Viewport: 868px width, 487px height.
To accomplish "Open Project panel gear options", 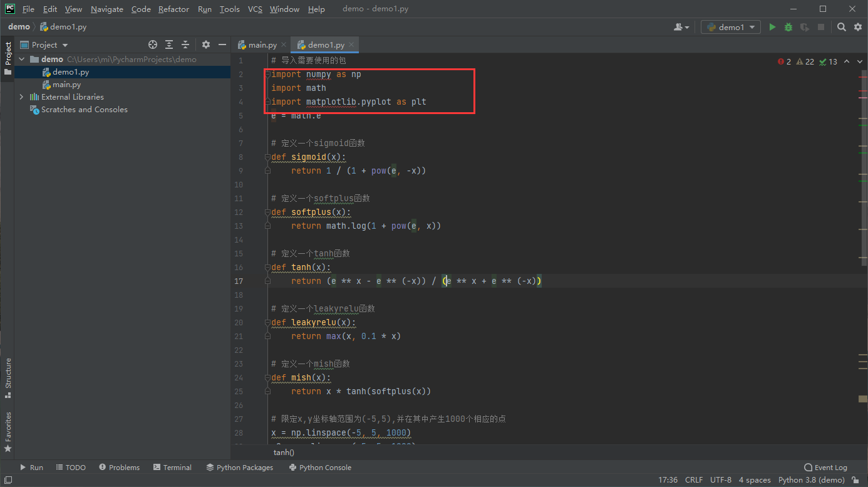I will click(206, 45).
